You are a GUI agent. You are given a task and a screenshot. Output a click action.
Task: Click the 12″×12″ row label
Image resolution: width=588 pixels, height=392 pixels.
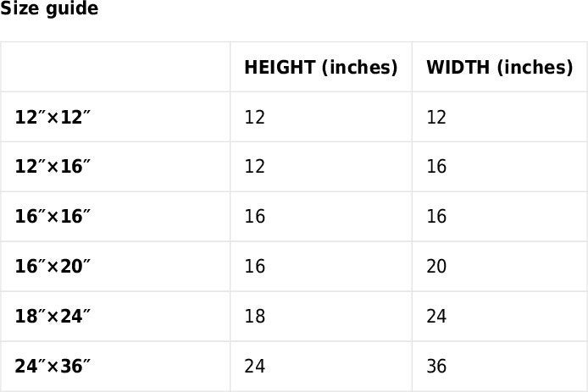(53, 117)
